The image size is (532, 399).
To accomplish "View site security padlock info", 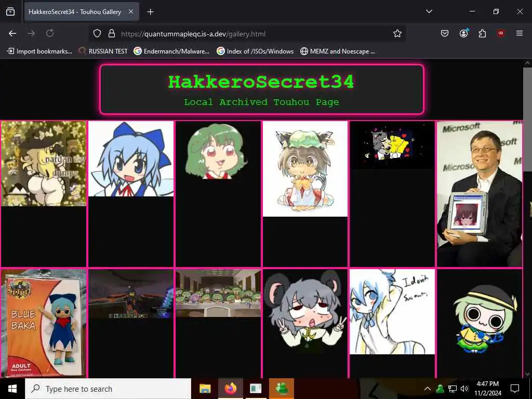I will coord(112,34).
